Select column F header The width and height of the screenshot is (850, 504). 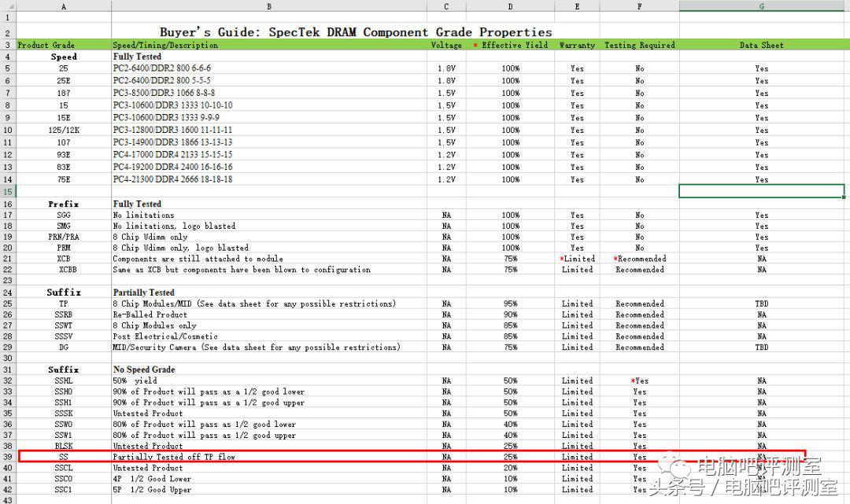click(x=640, y=6)
